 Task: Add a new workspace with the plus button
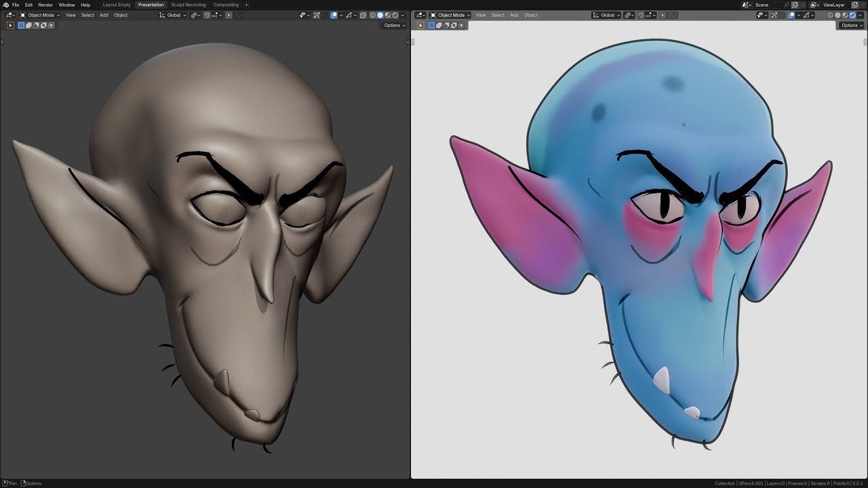246,5
